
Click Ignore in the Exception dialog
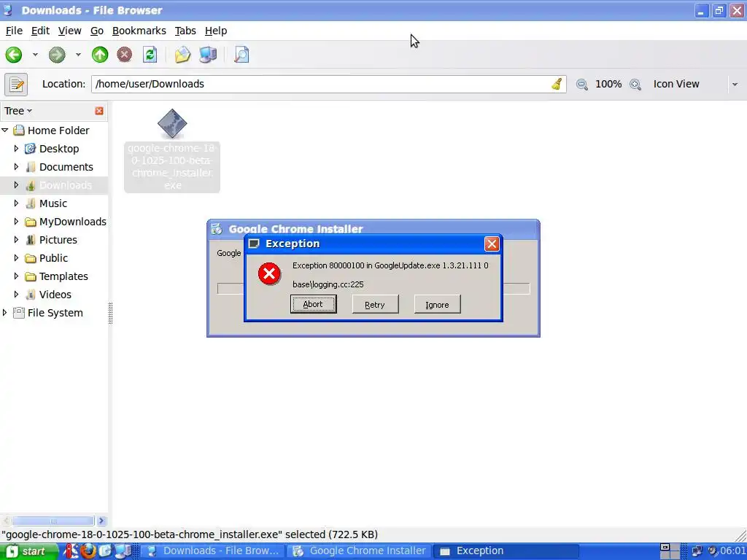pos(438,304)
